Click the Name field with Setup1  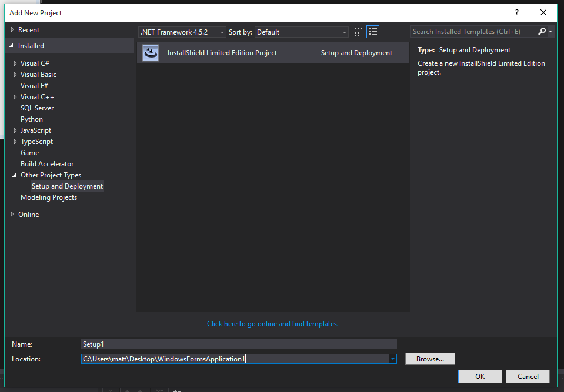pyautogui.click(x=239, y=344)
